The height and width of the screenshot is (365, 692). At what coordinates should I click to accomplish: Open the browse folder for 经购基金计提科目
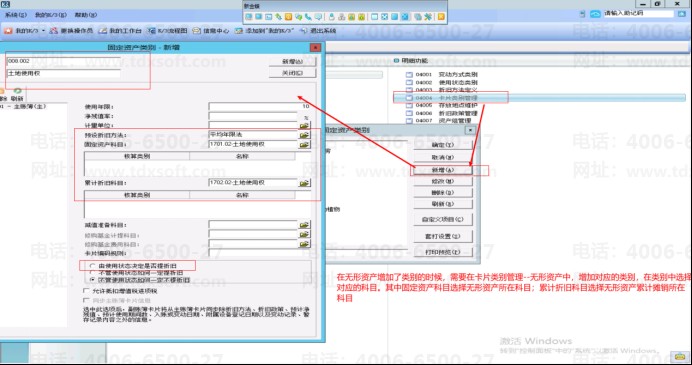tap(305, 235)
